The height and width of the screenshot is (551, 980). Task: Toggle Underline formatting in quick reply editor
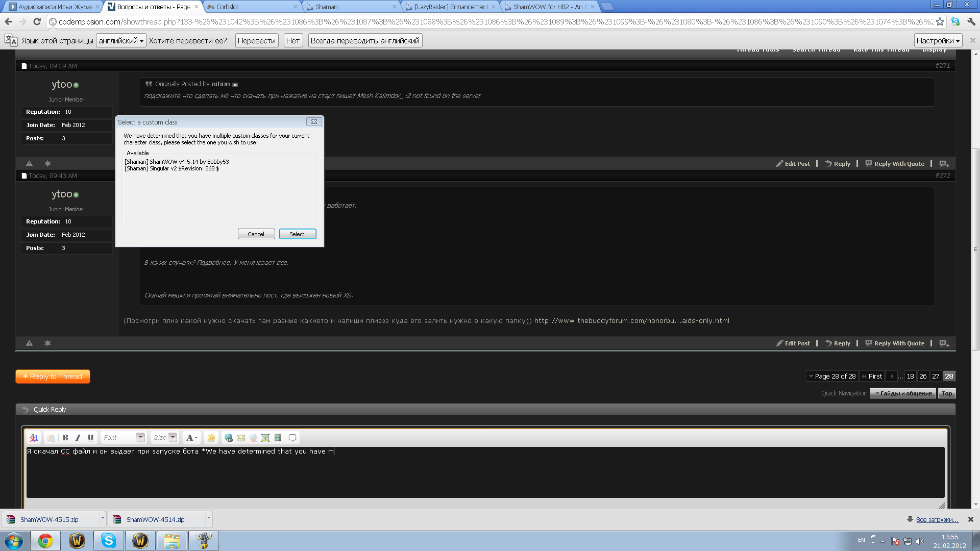tap(91, 438)
